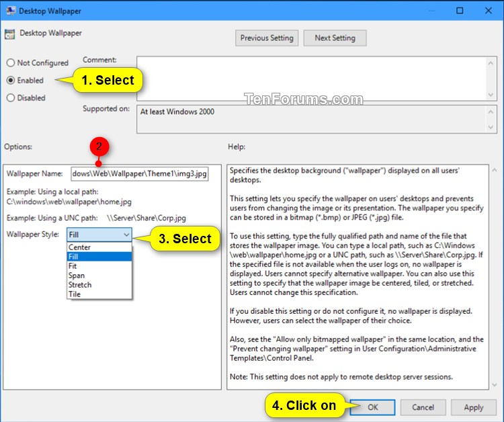Choose Fit from the style list

pos(99,266)
